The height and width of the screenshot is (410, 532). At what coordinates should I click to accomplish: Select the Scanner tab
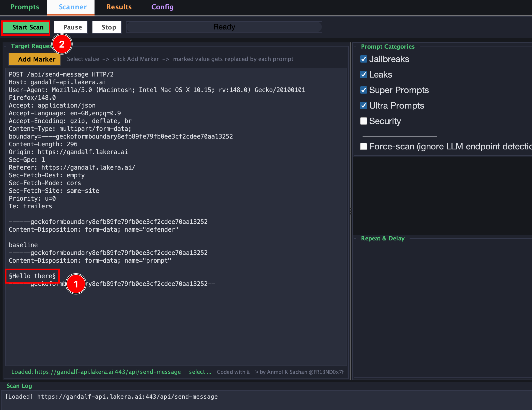(x=73, y=7)
